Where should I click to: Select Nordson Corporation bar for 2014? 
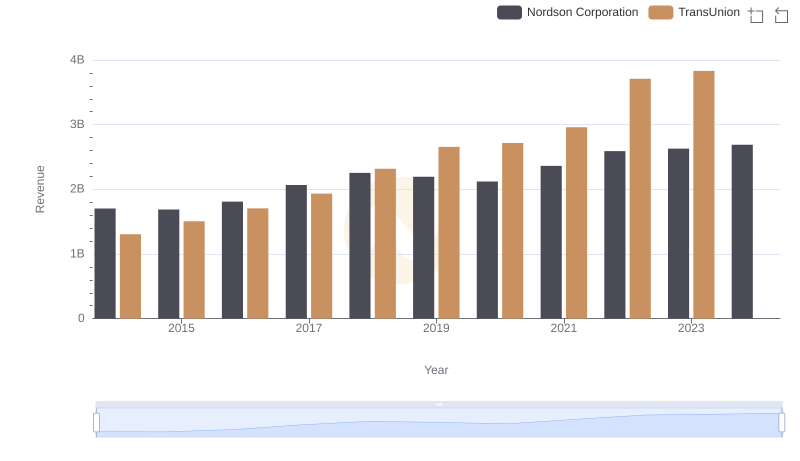pos(105,264)
